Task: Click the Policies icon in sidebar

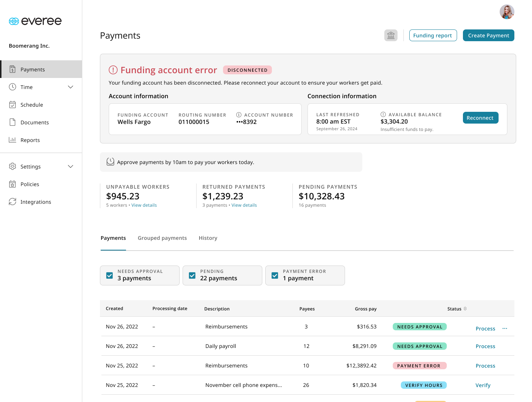Action: (x=12, y=184)
